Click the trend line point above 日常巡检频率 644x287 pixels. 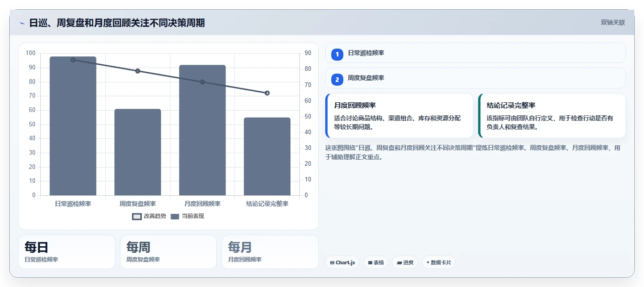(73, 60)
